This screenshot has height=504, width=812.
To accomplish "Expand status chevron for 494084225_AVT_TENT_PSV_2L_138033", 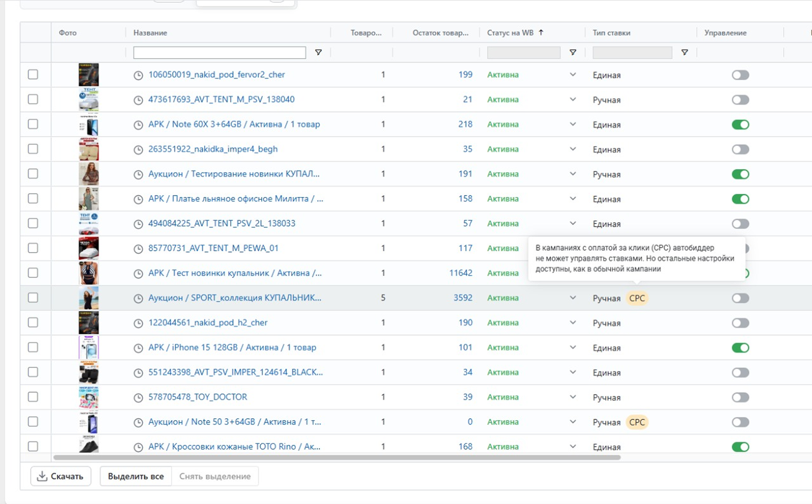I will click(573, 223).
